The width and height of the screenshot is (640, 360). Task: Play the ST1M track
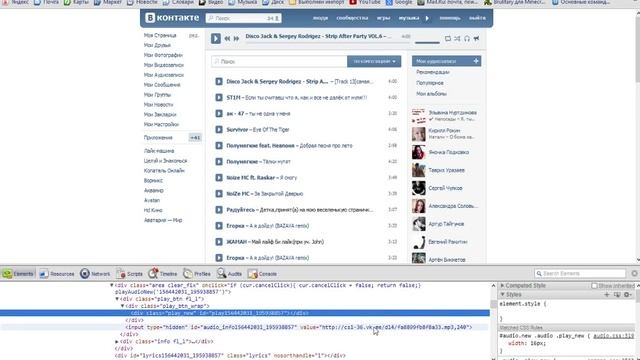[219, 98]
